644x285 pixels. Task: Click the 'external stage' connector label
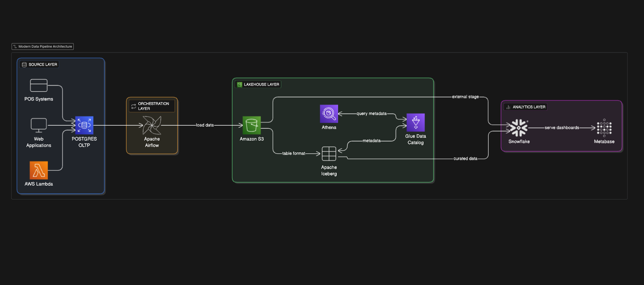click(465, 97)
